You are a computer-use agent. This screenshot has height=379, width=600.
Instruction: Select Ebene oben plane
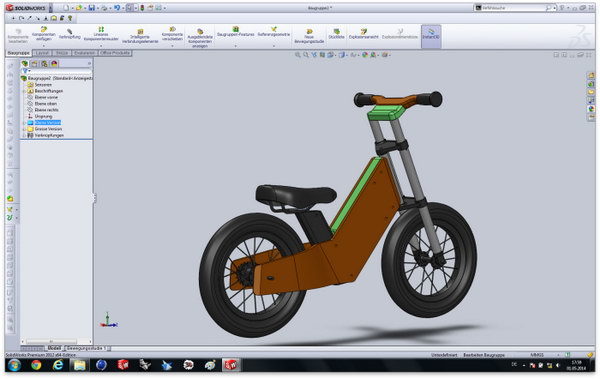42,104
